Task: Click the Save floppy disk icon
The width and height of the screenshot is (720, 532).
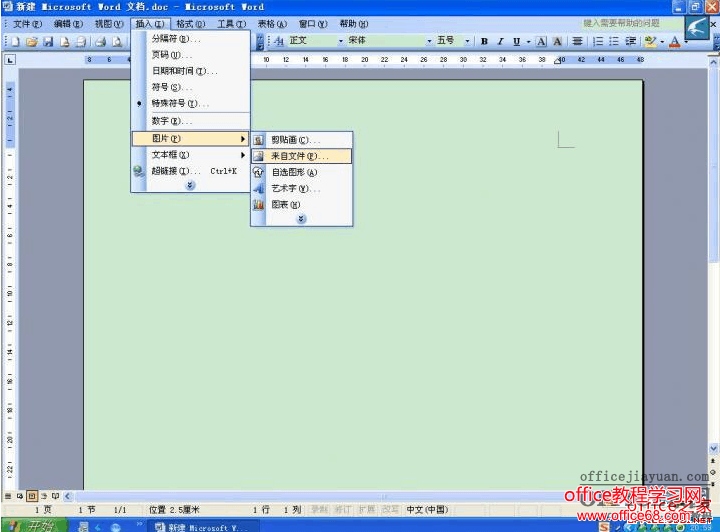Action: (48, 41)
